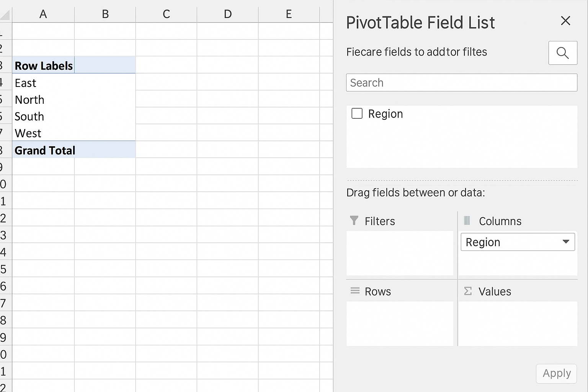Select the East cell
This screenshot has width=588, height=392.
coord(43,82)
